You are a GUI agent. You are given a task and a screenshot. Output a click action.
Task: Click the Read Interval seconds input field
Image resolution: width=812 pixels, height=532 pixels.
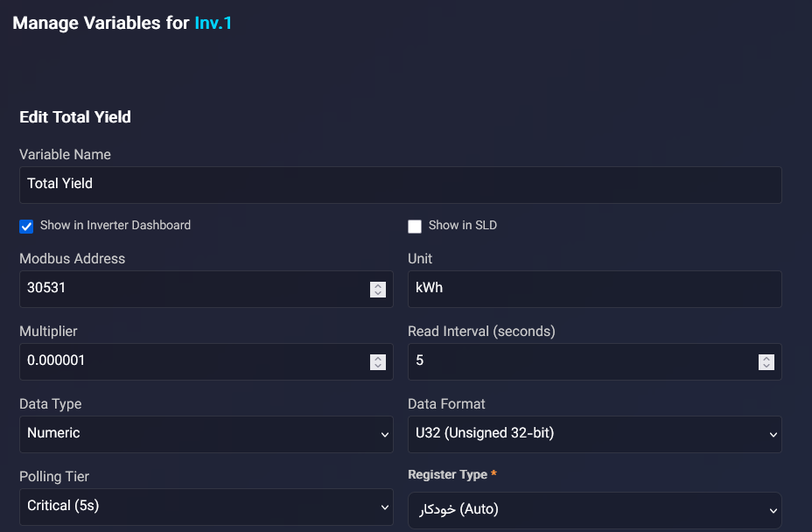point(581,361)
